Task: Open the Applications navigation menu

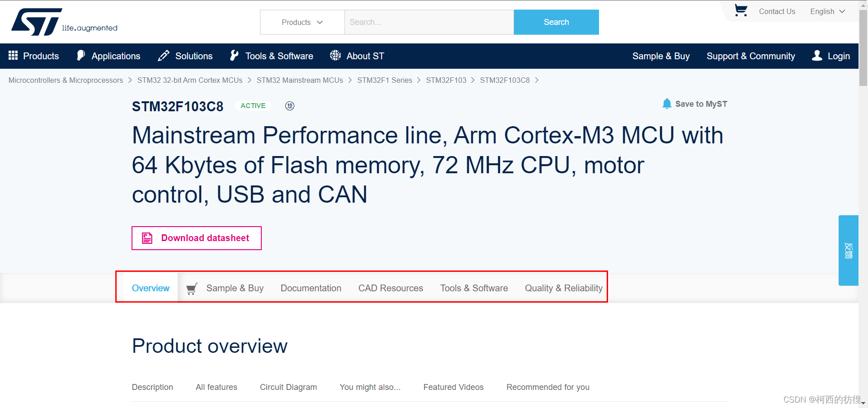Action: click(x=108, y=56)
